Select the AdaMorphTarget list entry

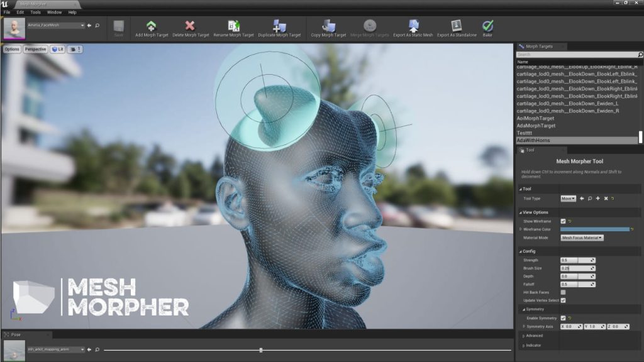(536, 126)
